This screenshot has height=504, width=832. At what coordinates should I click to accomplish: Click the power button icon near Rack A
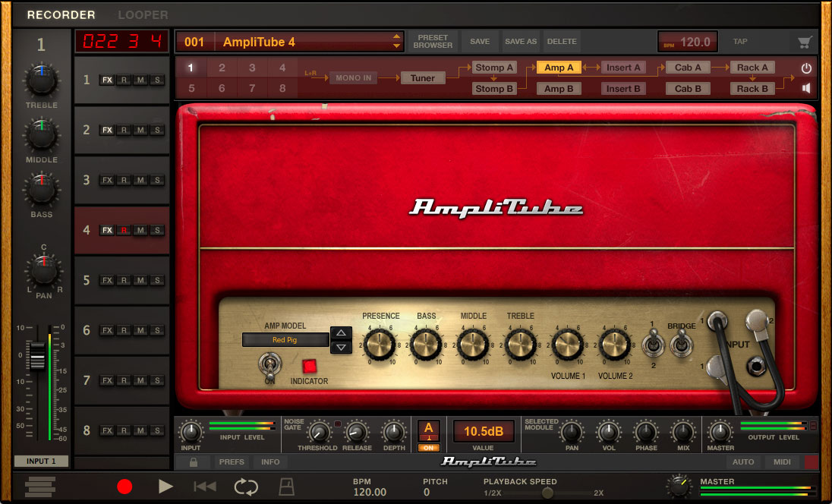806,68
